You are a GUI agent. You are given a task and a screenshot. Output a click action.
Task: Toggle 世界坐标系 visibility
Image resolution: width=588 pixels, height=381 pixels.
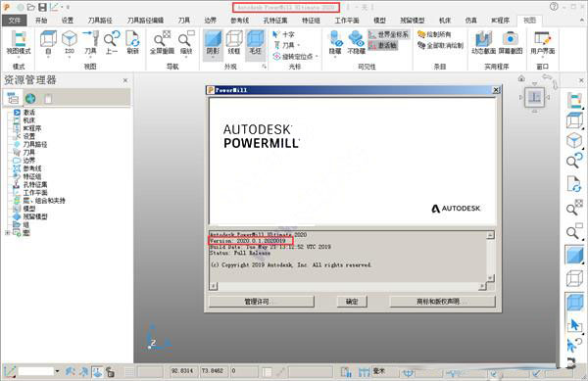(x=388, y=34)
